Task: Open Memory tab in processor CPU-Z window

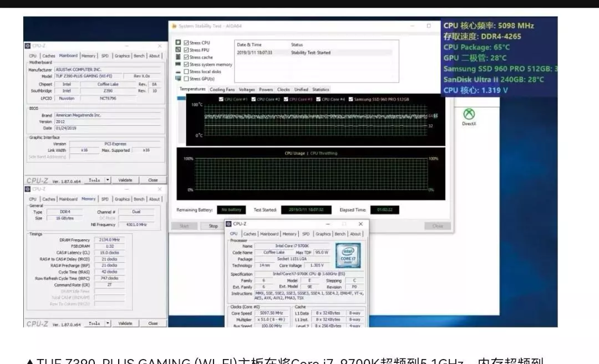Action: pos(289,234)
